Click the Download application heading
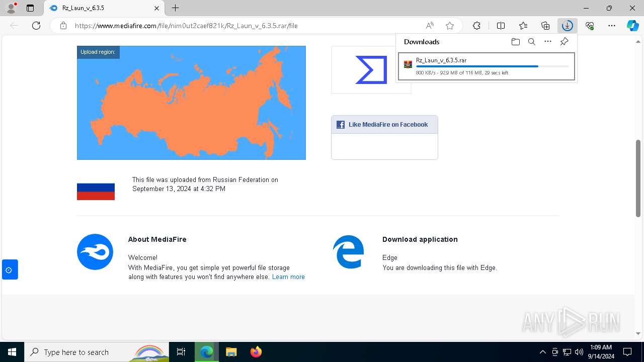Image resolution: width=644 pixels, height=362 pixels. (420, 239)
